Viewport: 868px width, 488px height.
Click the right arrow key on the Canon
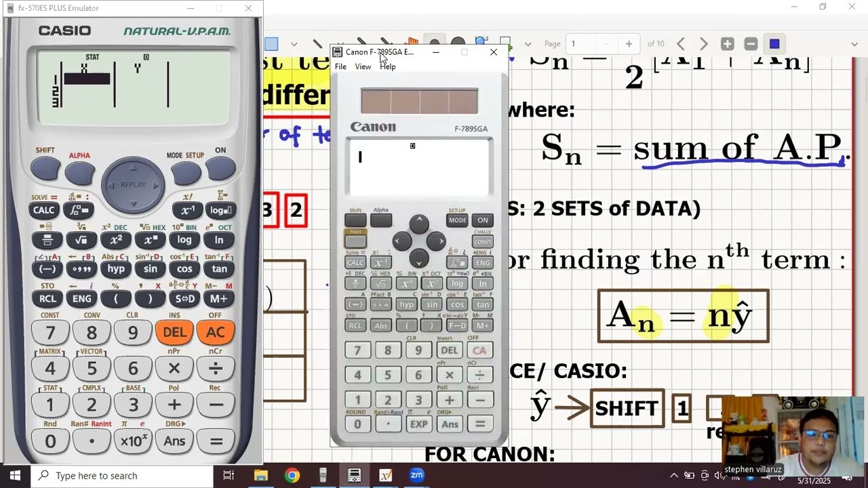[x=437, y=241]
